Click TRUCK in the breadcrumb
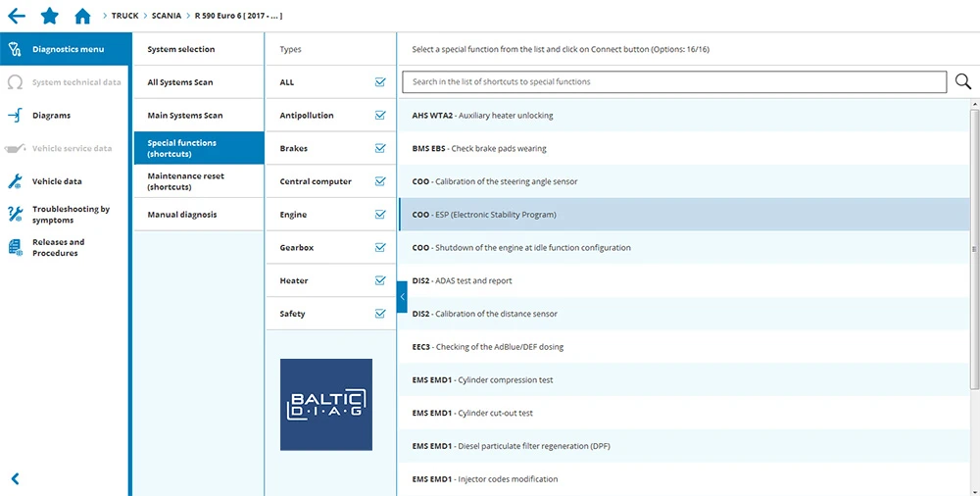 coord(125,16)
